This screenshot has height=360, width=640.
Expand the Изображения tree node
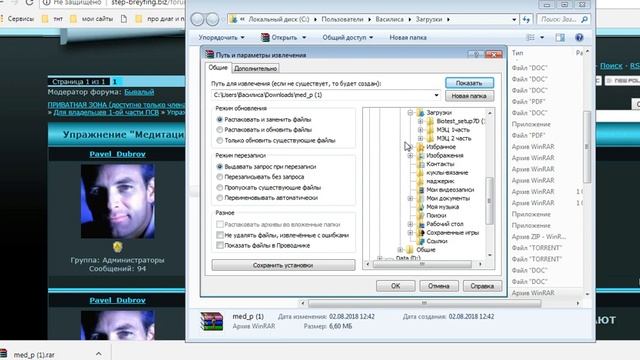410,156
